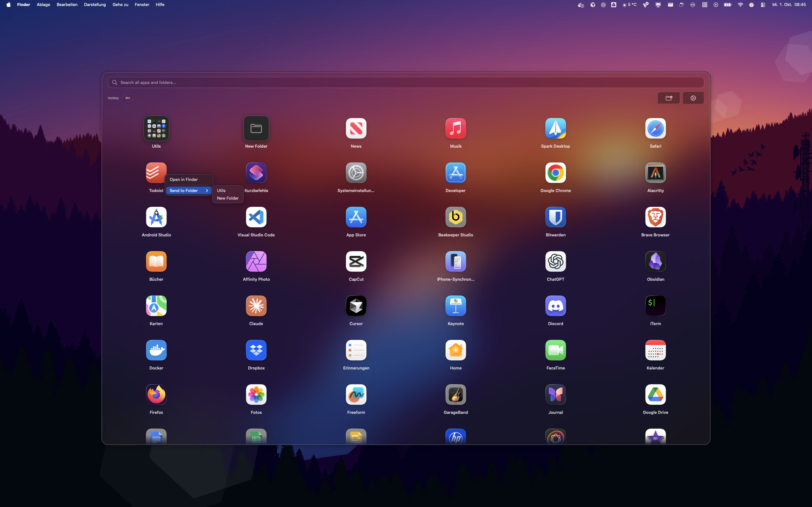Open Bitwarden password manager icon
Screen dimensions: 812x507
click(x=555, y=217)
